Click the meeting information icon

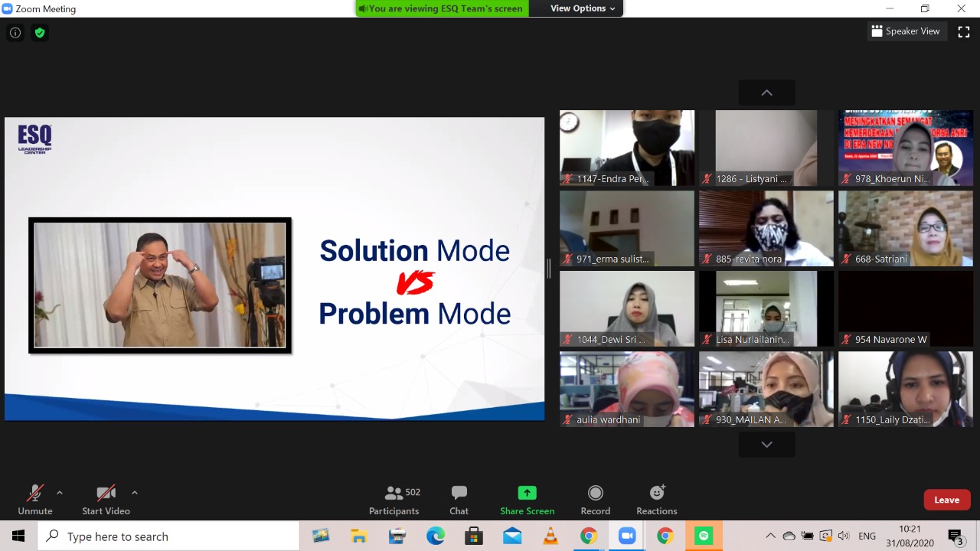[15, 33]
